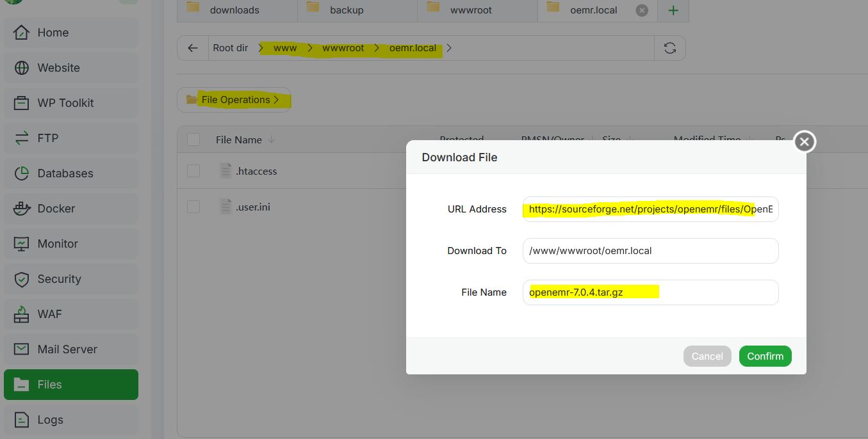The width and height of the screenshot is (868, 439).
Task: Click the Databases pie chart icon
Action: 22,173
